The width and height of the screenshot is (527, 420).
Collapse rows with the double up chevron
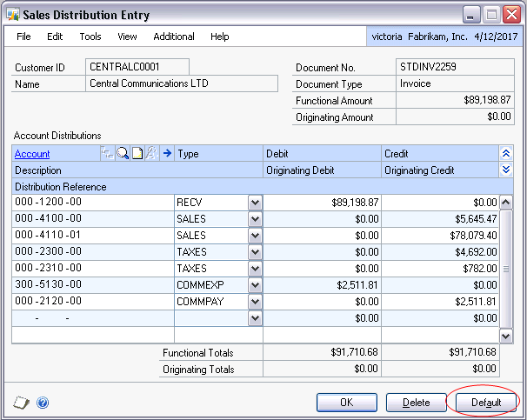[506, 154]
